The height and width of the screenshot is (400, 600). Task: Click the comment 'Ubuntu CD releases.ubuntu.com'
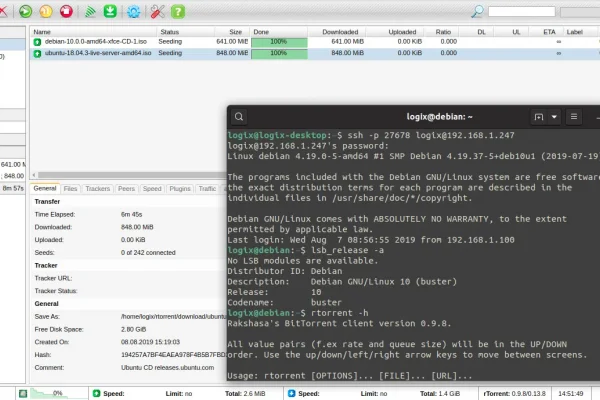(168, 367)
